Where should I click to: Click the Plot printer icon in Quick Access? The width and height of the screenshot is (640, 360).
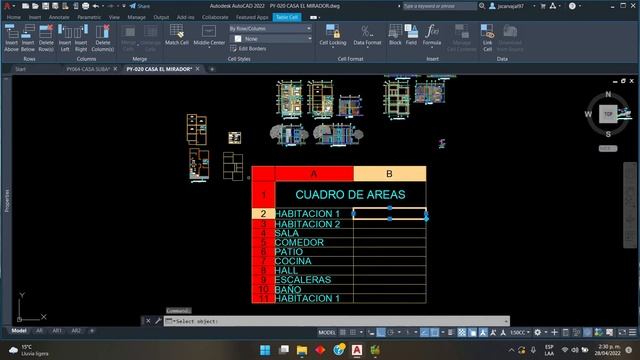point(85,6)
